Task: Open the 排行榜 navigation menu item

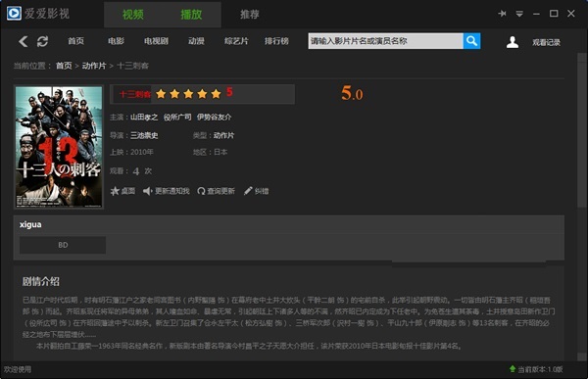Action: (276, 41)
